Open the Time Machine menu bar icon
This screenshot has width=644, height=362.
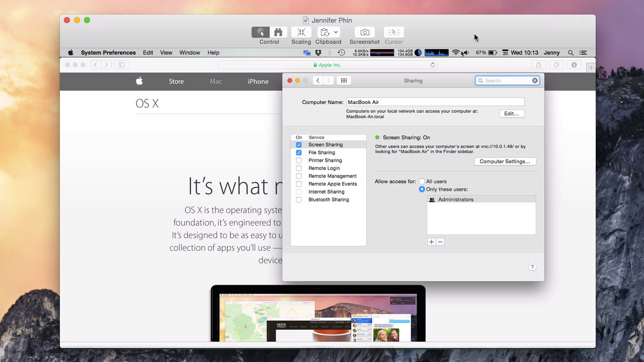[x=342, y=53]
